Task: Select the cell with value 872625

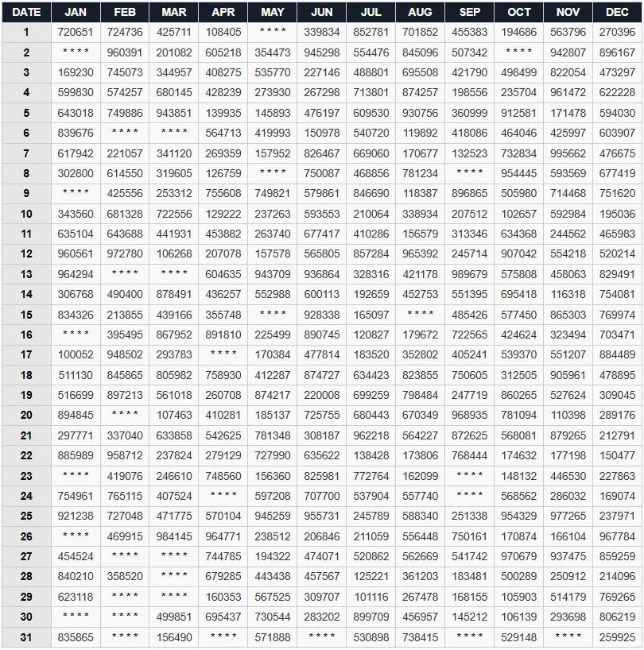Action: (469, 436)
